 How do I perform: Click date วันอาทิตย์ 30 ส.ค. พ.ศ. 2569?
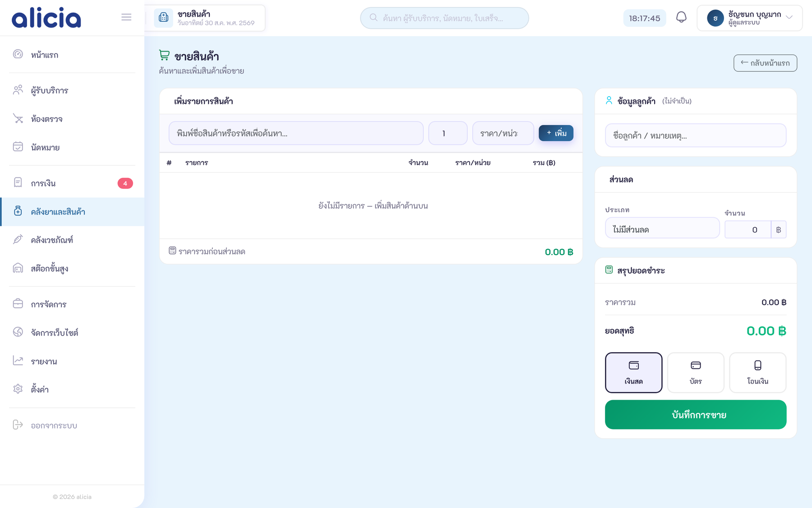click(x=216, y=23)
